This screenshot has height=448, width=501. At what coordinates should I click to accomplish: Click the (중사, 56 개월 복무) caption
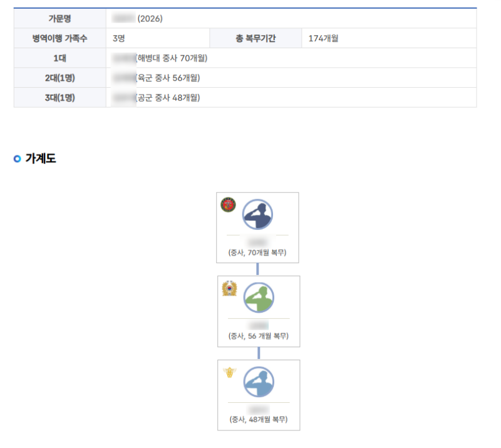(259, 336)
